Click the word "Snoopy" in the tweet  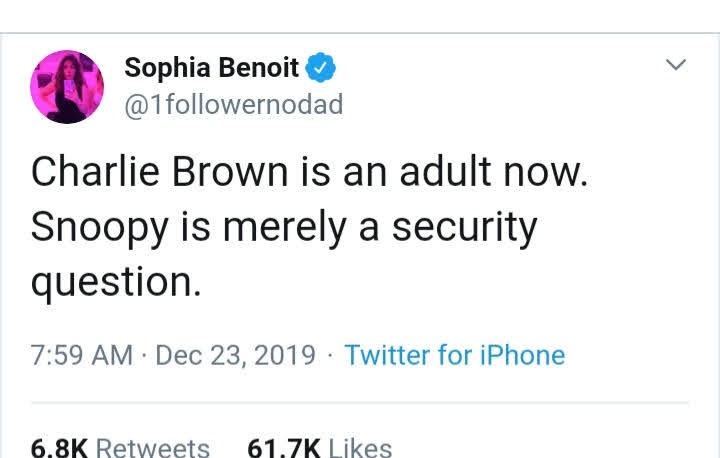point(100,228)
